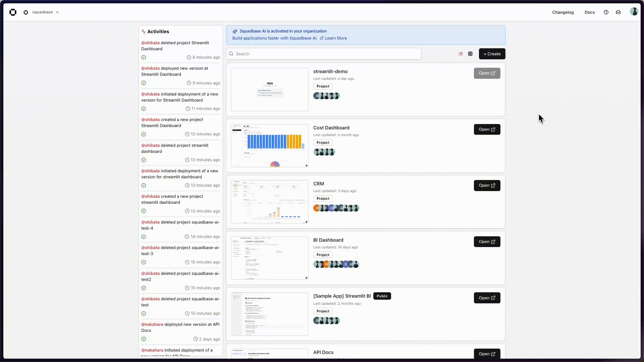This screenshot has height=362, width=644.
Task: Click the Cost Dashboard thumbnail
Action: click(x=270, y=146)
